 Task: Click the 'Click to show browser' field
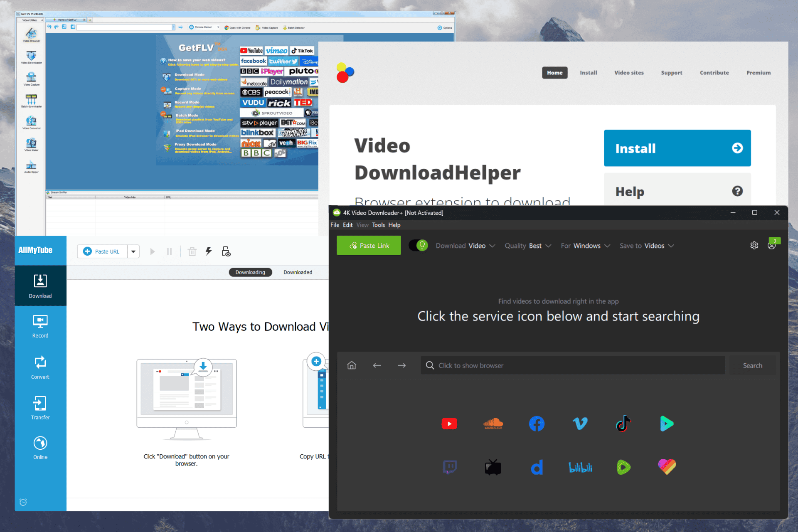573,365
